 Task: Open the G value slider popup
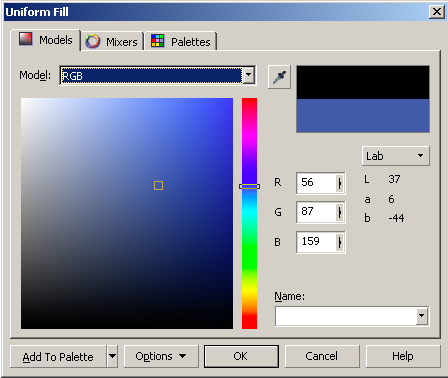click(x=340, y=212)
